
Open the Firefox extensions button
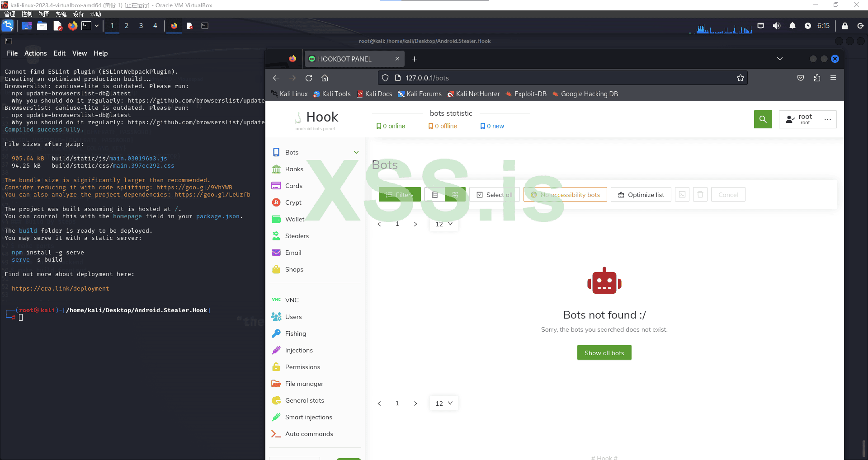tap(817, 78)
